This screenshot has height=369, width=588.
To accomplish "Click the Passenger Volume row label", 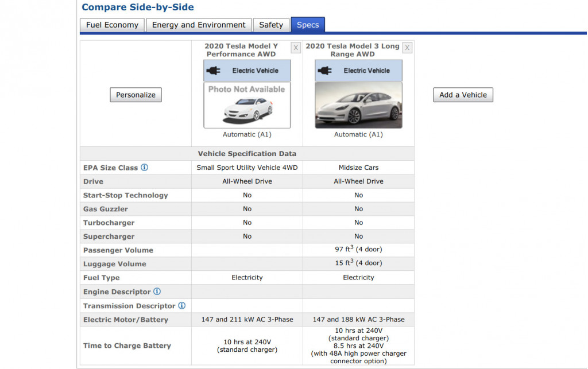I will click(118, 250).
